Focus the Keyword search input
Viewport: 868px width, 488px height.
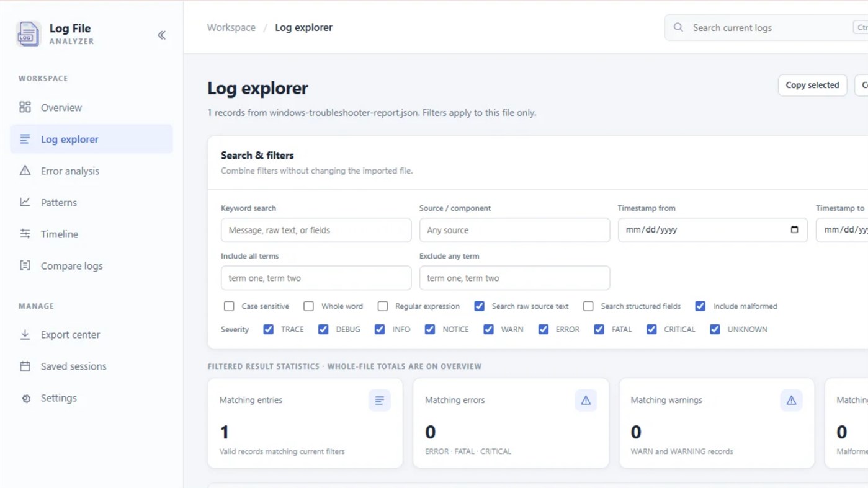pyautogui.click(x=316, y=230)
